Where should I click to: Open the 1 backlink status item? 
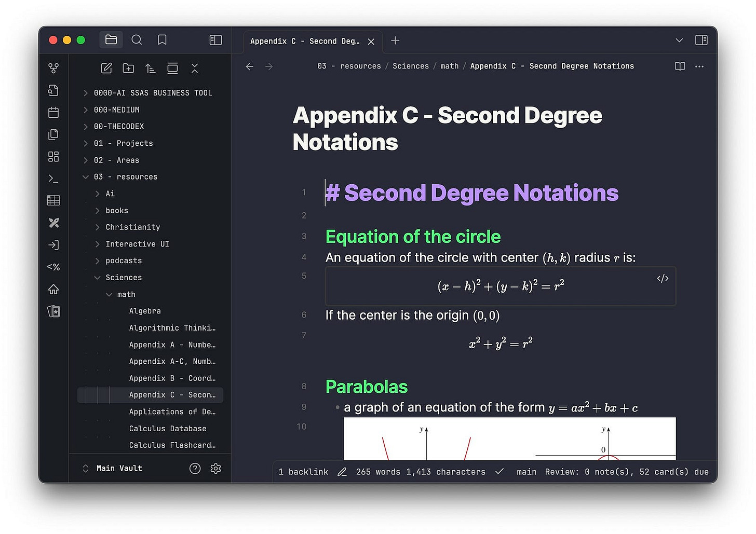point(303,472)
